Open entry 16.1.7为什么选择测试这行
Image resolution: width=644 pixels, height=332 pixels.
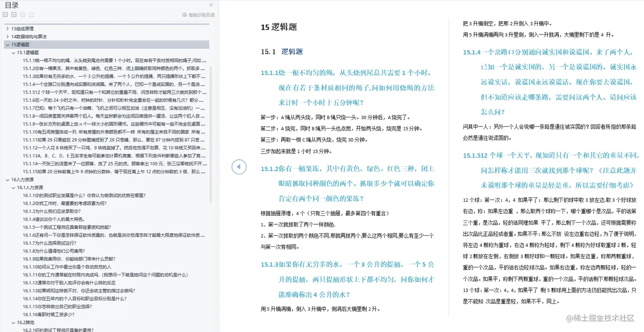pos(49,243)
